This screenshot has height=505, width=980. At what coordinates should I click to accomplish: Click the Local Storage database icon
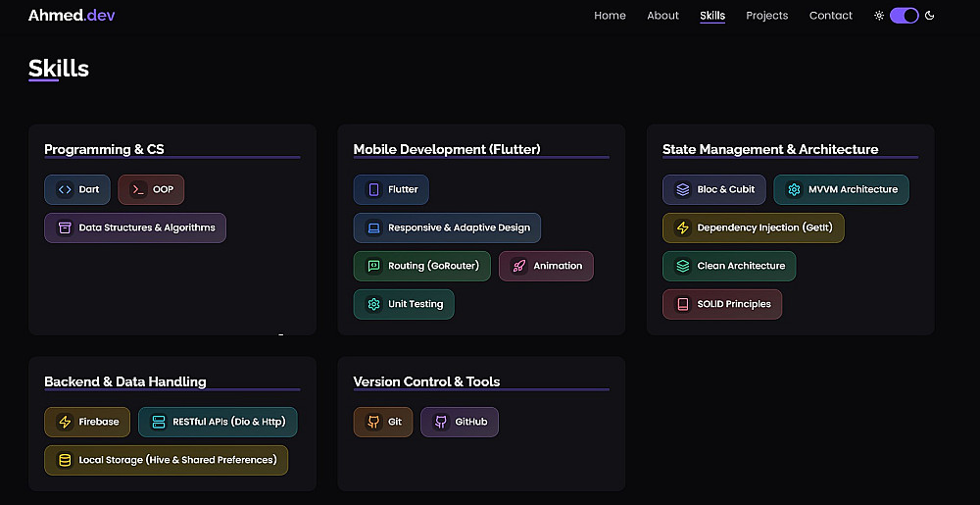pyautogui.click(x=65, y=460)
